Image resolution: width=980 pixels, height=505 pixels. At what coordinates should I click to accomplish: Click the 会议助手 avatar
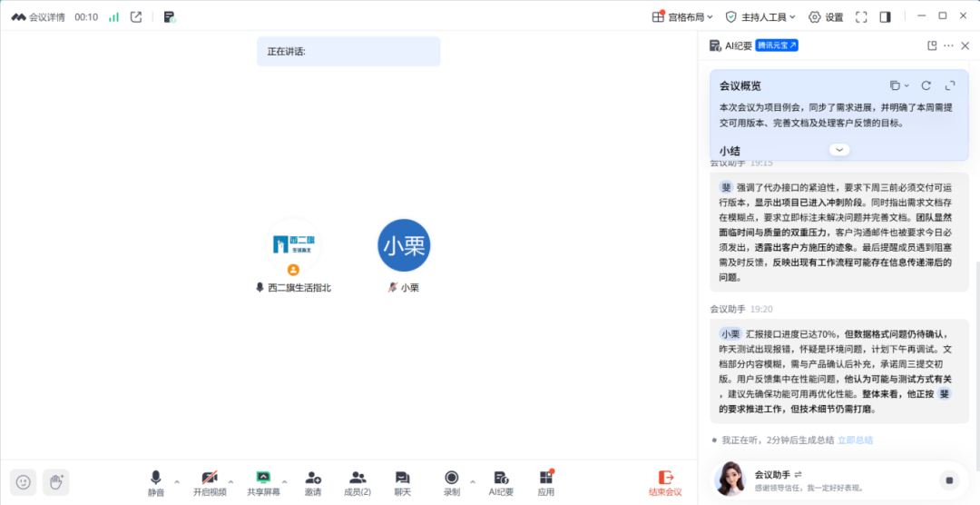730,479
